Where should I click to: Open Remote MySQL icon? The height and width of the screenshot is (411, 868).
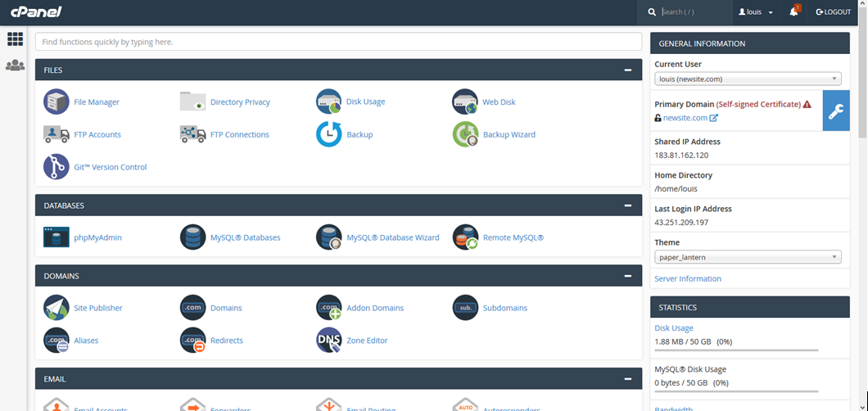[465, 237]
